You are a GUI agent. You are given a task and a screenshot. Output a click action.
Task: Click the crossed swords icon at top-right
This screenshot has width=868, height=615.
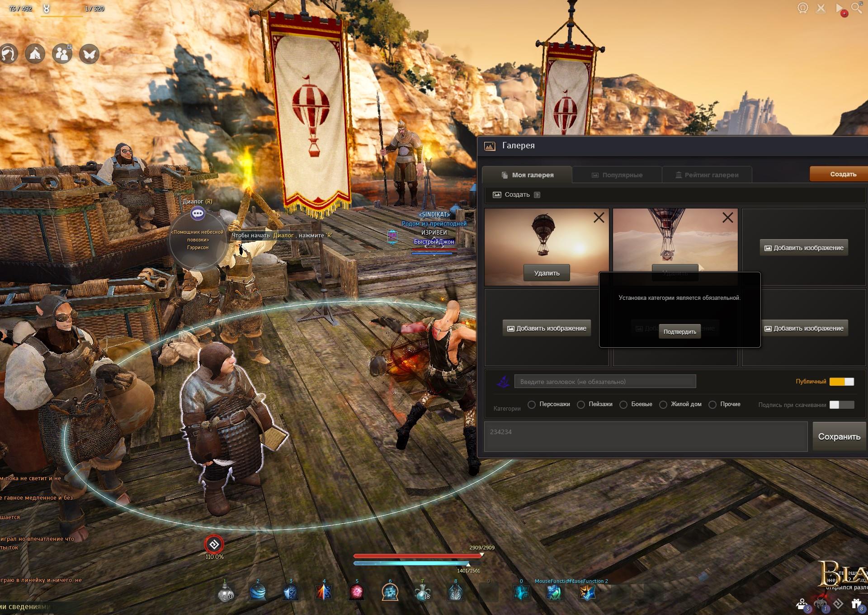821,8
